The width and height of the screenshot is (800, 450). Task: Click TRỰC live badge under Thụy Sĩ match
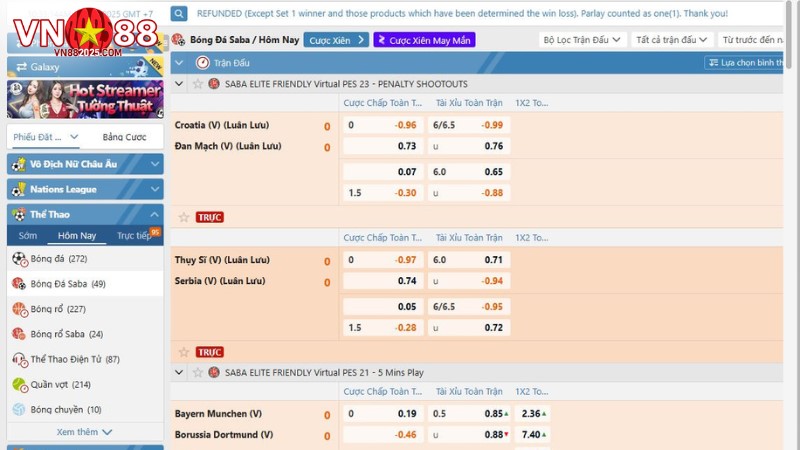[x=209, y=352]
